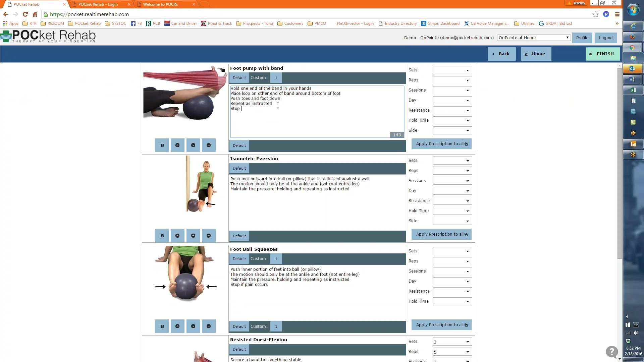This screenshot has height=362, width=644.
Task: Select bottom Custom 1 tab for Foot Ball Squeezes
Action: (x=276, y=326)
